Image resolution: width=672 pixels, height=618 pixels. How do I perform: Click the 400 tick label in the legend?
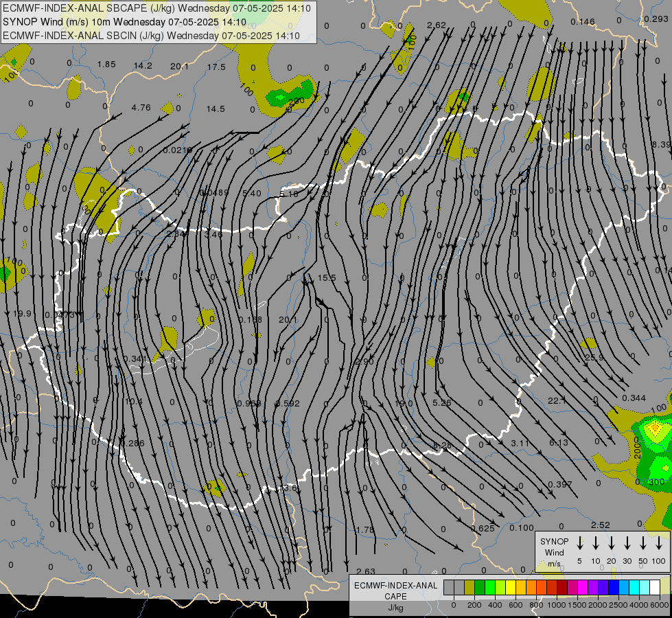click(495, 605)
